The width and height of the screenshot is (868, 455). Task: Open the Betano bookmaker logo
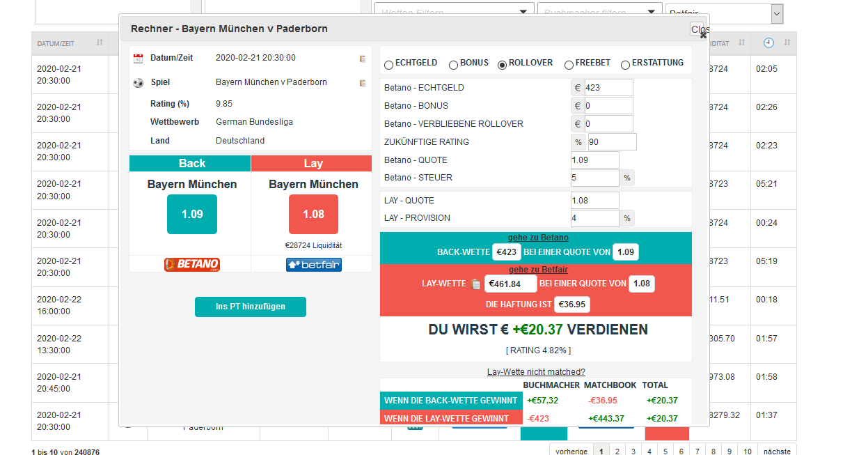[x=192, y=265]
